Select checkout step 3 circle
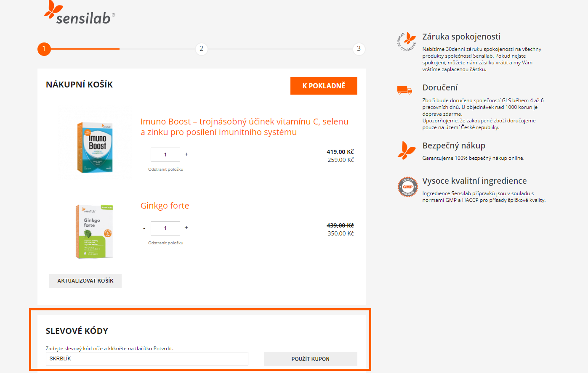Viewport: 588px width, 373px height. click(359, 49)
